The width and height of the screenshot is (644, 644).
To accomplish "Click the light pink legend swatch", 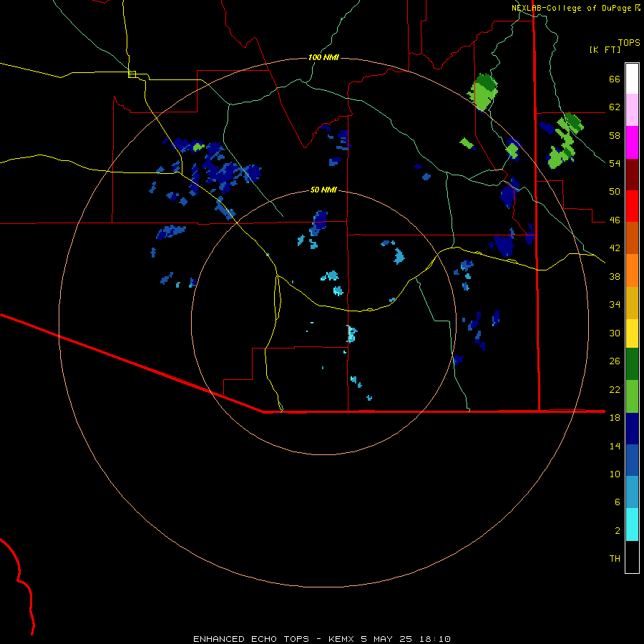I will (632, 109).
